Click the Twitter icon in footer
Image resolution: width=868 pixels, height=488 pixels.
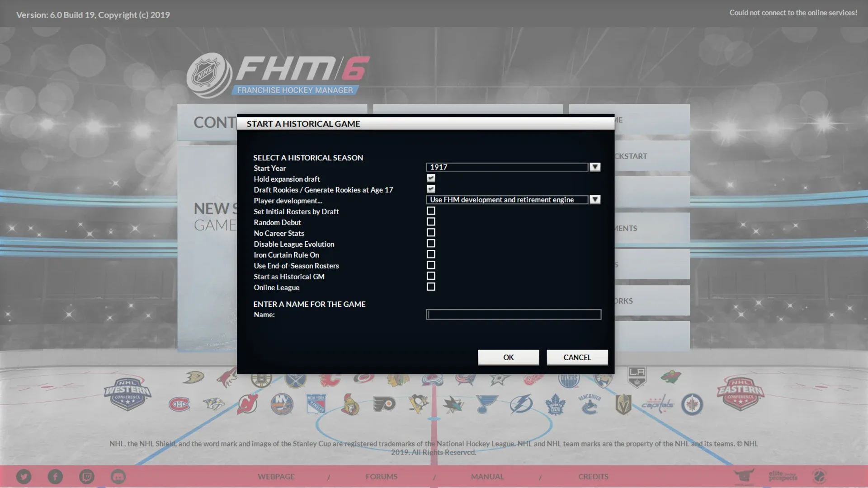click(24, 477)
